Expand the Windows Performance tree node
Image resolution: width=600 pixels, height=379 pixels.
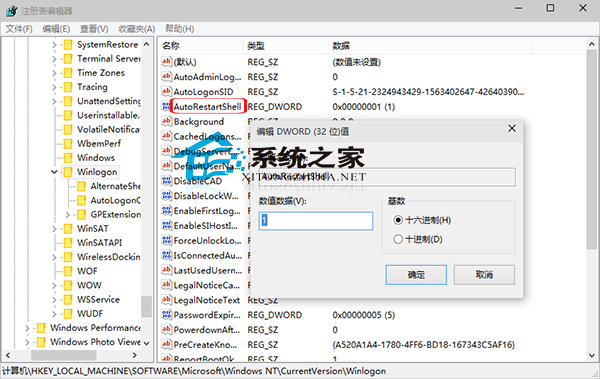tap(27, 328)
